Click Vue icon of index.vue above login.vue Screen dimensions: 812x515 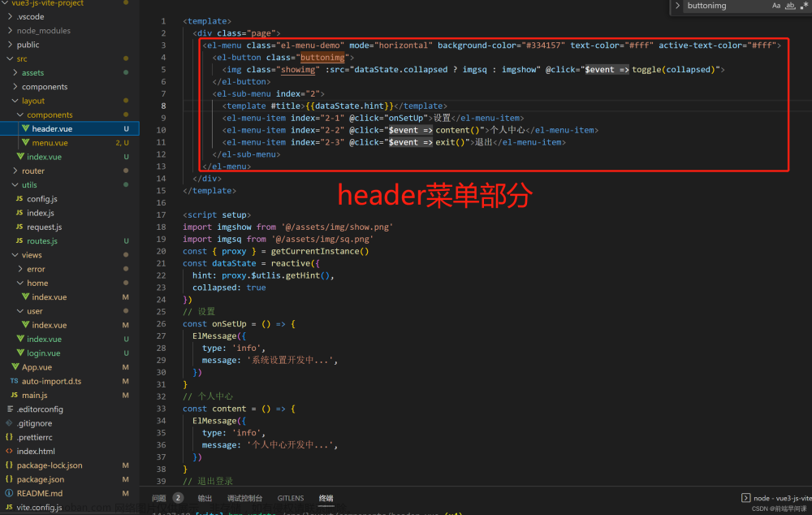[x=20, y=339]
